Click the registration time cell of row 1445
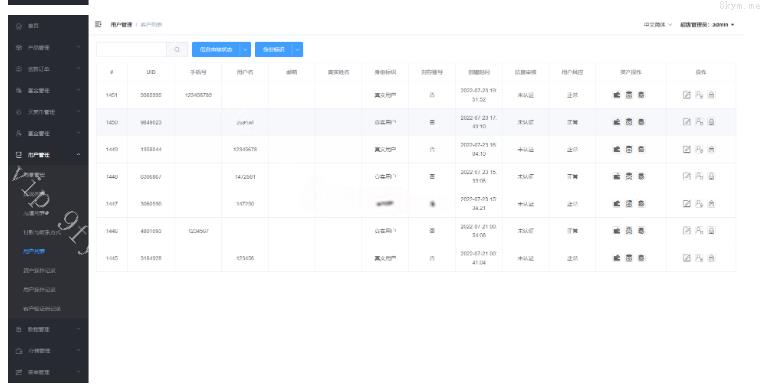760x385 pixels. click(x=478, y=258)
